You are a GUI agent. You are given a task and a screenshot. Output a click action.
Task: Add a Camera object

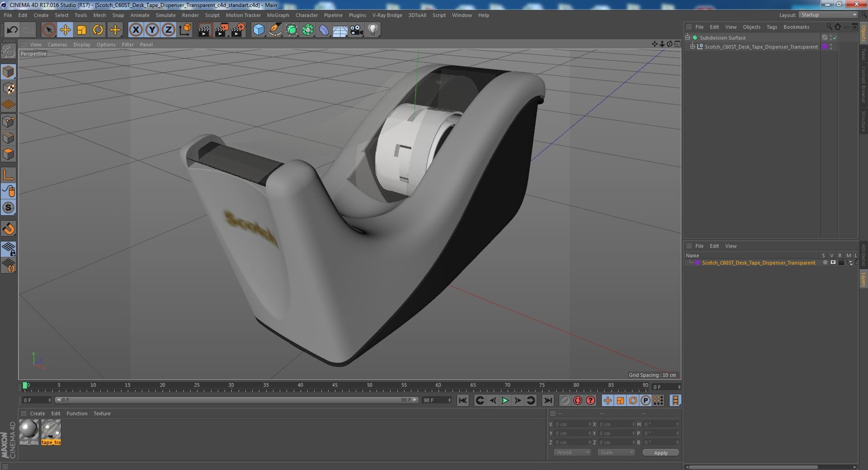356,30
